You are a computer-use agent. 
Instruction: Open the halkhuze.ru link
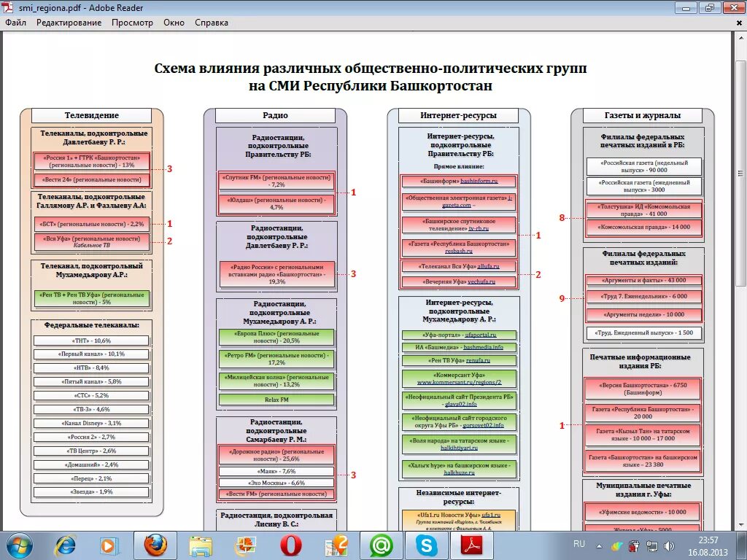tap(459, 472)
